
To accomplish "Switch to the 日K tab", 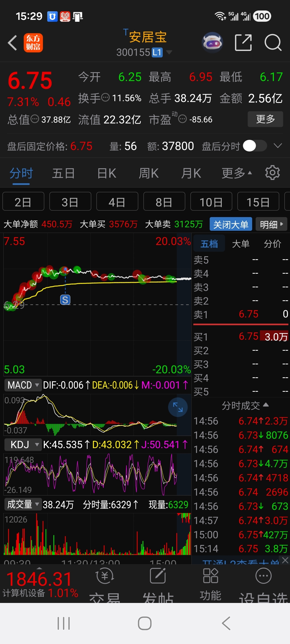I will pos(107,173).
